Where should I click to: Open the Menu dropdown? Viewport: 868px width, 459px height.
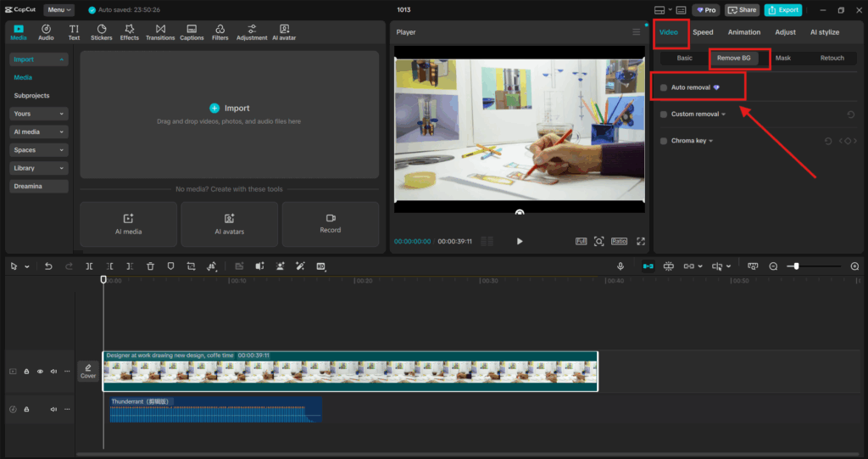point(58,10)
